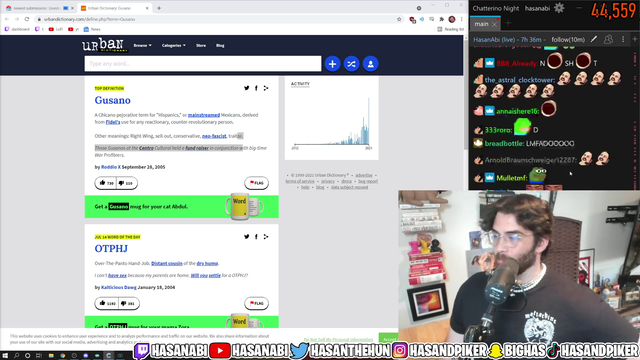This screenshot has width=640, height=360.
Task: Share OTPHJ definition on Twitter
Action: pyautogui.click(x=247, y=236)
